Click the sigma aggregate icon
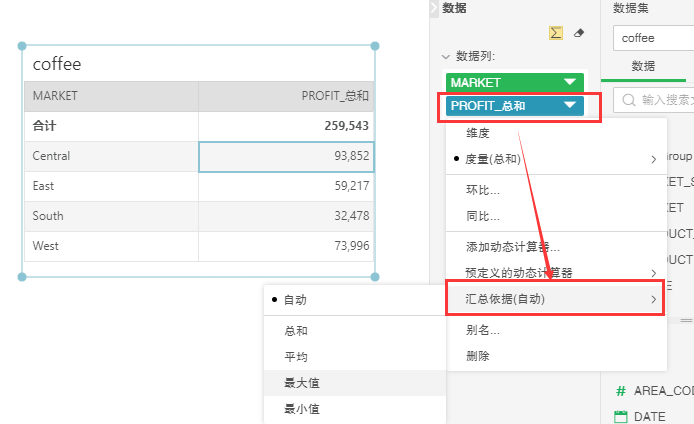The width and height of the screenshot is (694, 424). [555, 32]
